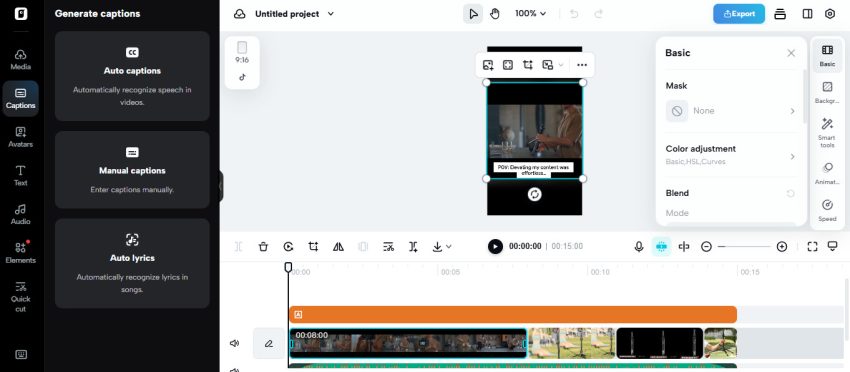Open the settings hexagon icon

(829, 14)
